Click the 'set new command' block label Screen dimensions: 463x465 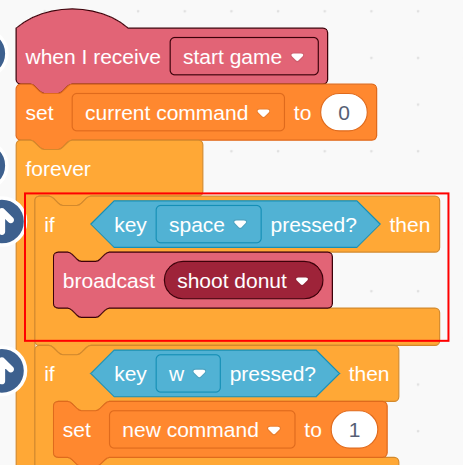[x=77, y=430]
